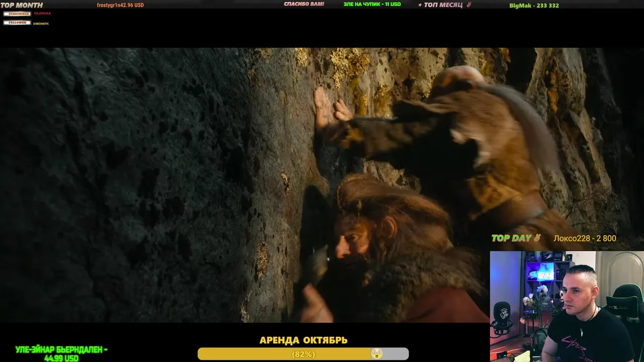
Task: Click the BigMak - 233 332 text
Action: click(x=534, y=6)
